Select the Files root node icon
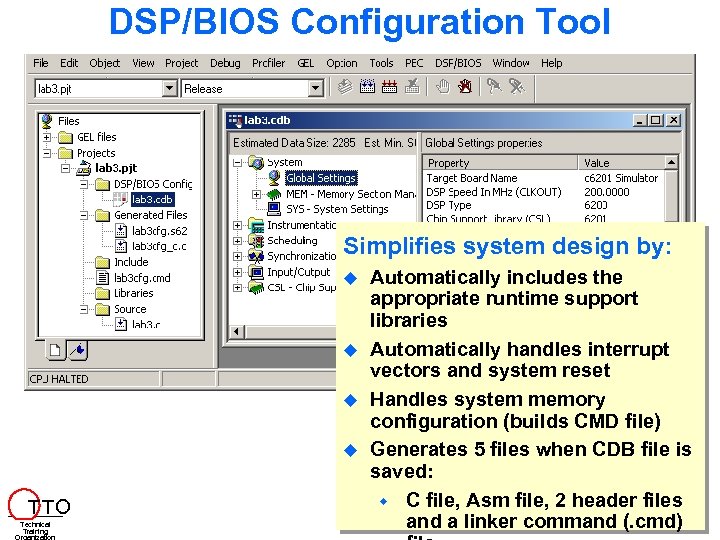This screenshot has width=720, height=540. pos(47,121)
